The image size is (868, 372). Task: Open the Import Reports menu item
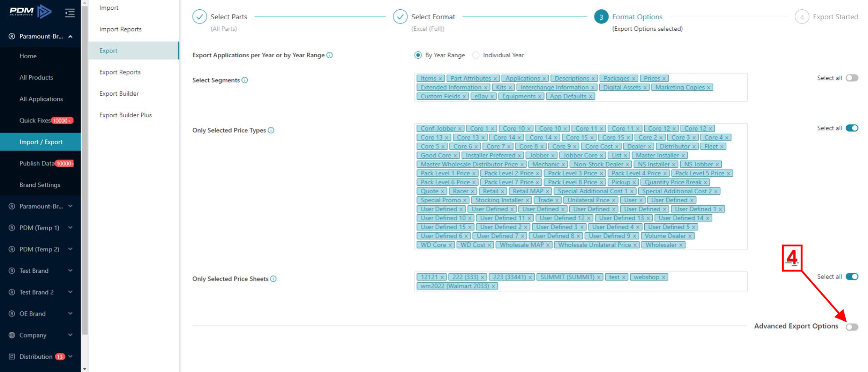[x=120, y=29]
